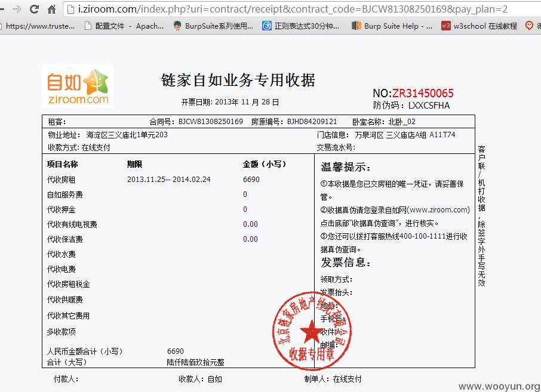541x392 pixels.
Task: Click the 代收电费 row label
Action: [61, 269]
